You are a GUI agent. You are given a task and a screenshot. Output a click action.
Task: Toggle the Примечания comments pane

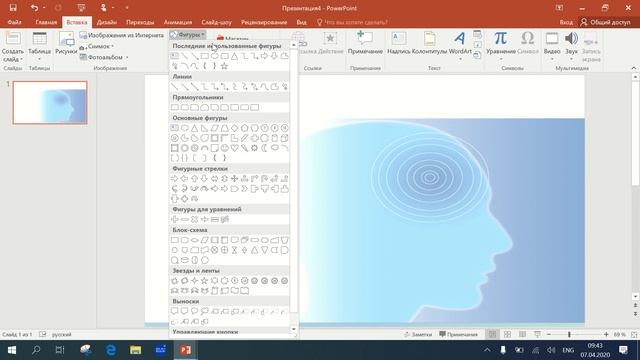(458, 334)
